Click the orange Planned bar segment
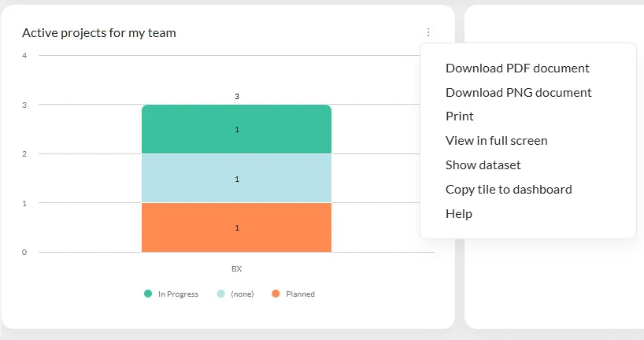The height and width of the screenshot is (340, 644). coord(236,227)
